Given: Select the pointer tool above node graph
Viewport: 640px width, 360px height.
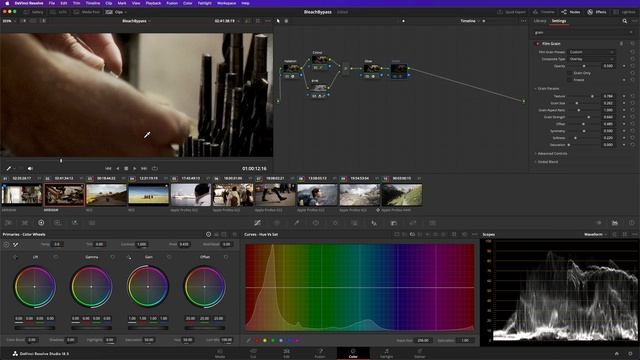Looking at the screenshot, I should tap(278, 21).
